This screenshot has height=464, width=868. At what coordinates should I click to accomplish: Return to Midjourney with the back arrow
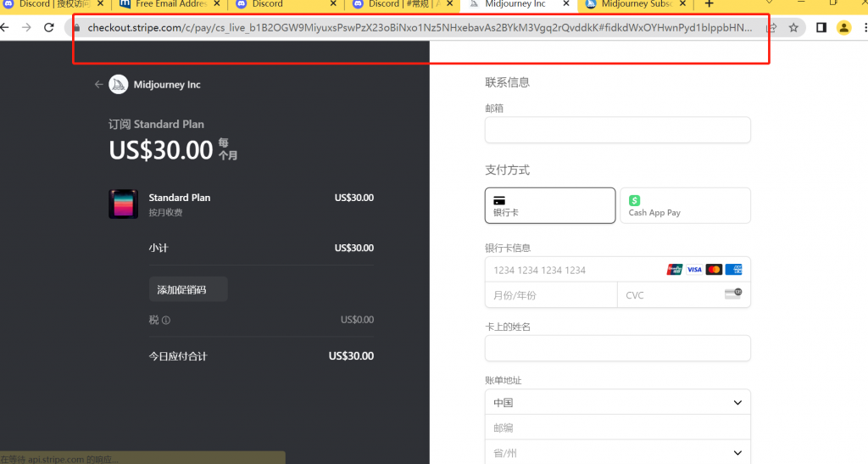(98, 85)
